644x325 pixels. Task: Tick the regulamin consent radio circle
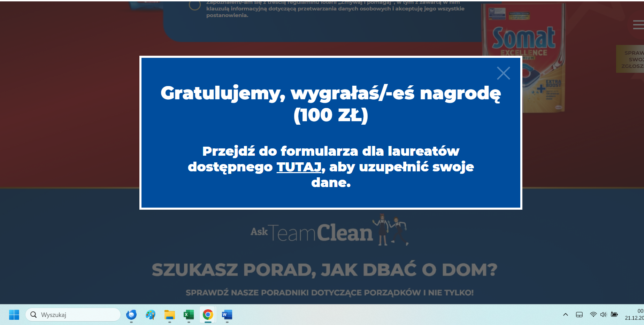[x=194, y=5]
